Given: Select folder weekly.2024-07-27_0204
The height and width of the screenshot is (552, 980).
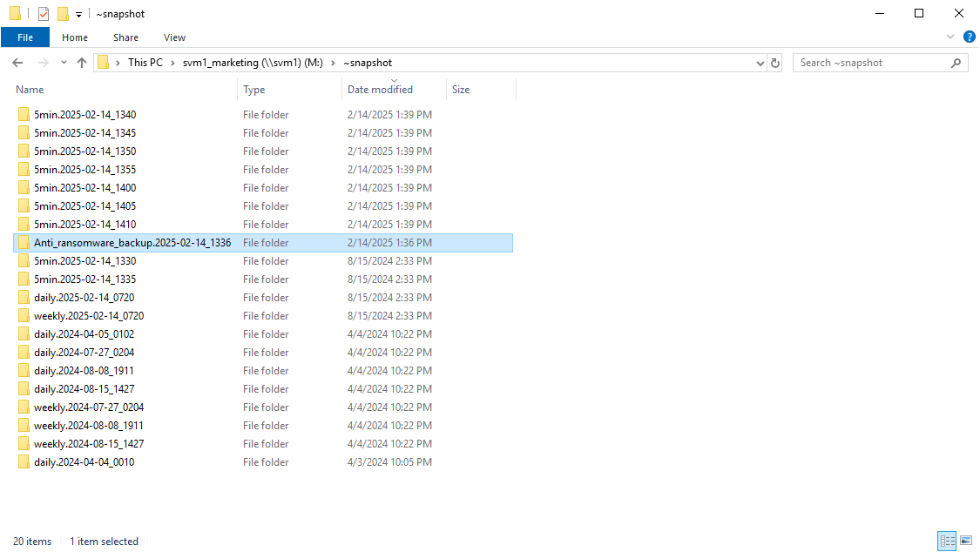Looking at the screenshot, I should [x=89, y=407].
